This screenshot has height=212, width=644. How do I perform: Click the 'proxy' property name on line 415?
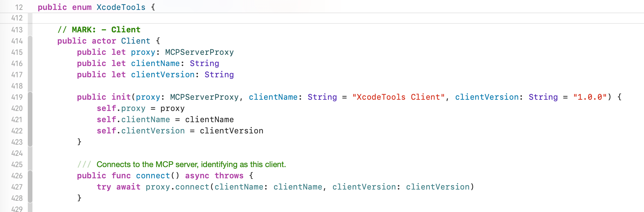(143, 52)
